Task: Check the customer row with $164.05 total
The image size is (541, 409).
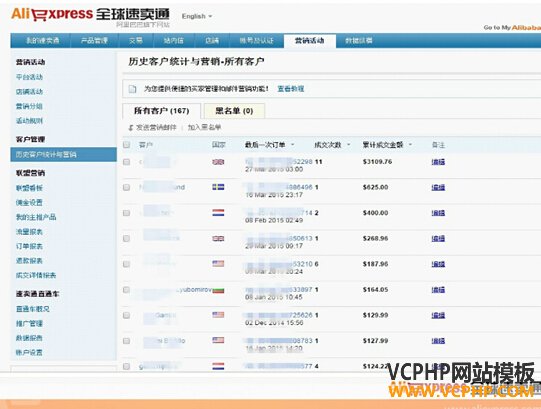Action: 127,290
